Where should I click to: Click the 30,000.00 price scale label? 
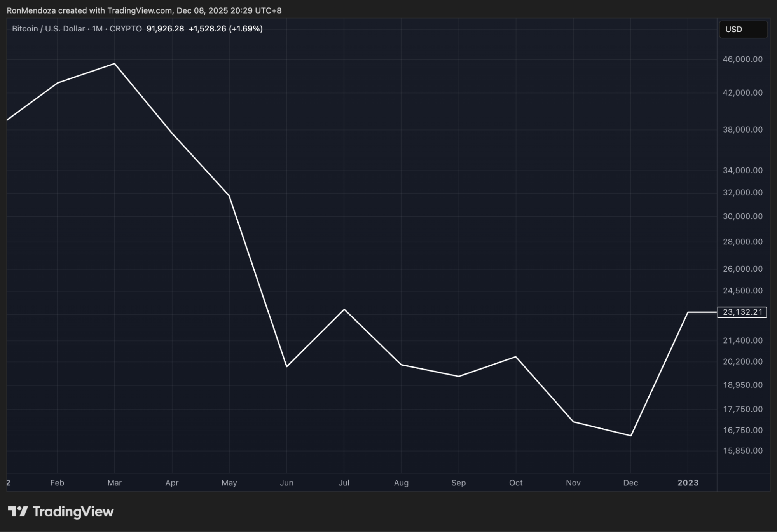coord(742,216)
